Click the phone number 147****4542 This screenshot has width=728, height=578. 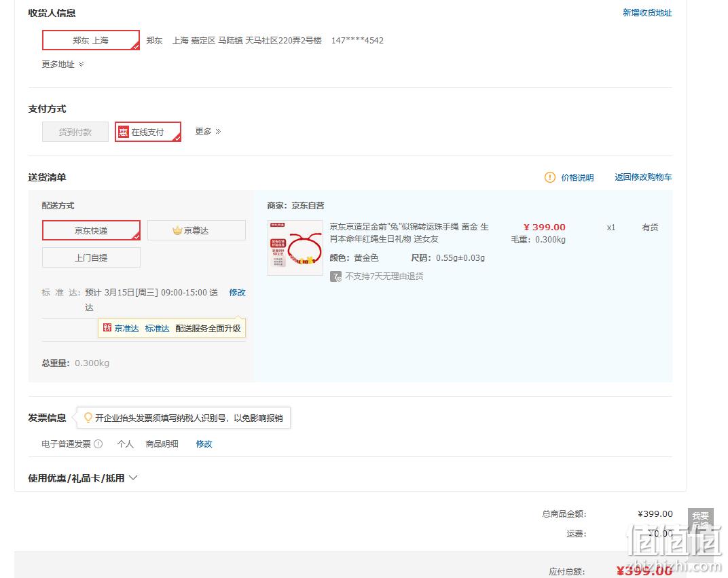coord(357,40)
